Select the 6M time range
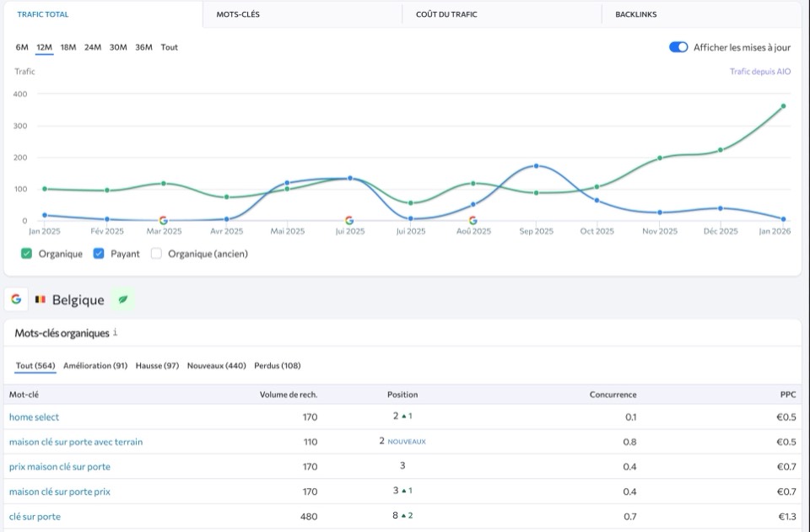810x532 pixels. (22, 47)
